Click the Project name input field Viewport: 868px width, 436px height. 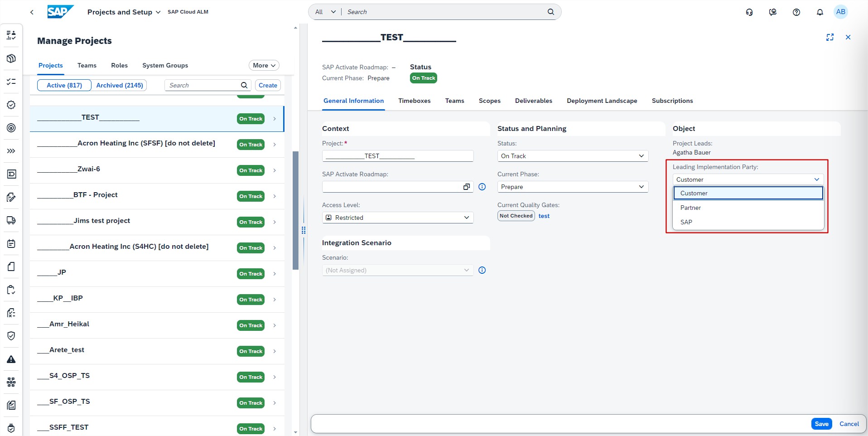click(397, 156)
